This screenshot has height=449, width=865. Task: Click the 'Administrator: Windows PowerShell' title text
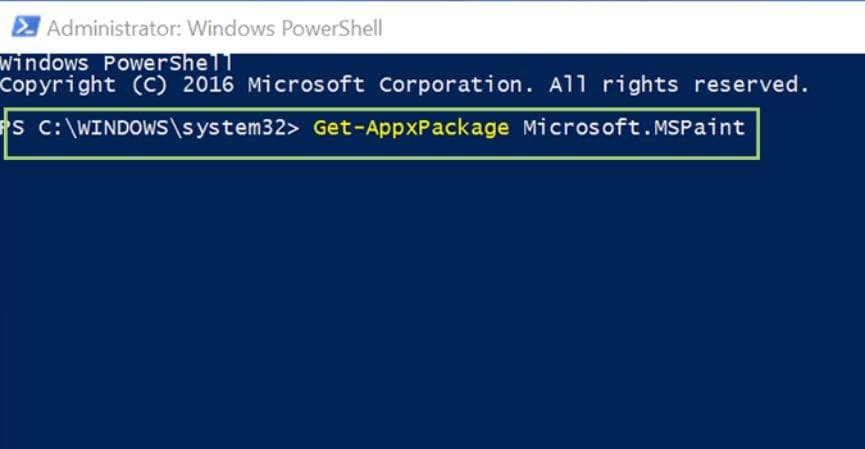point(214,27)
